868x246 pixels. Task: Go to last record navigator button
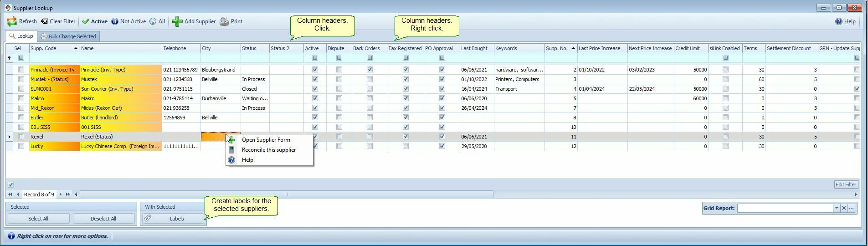pos(68,195)
